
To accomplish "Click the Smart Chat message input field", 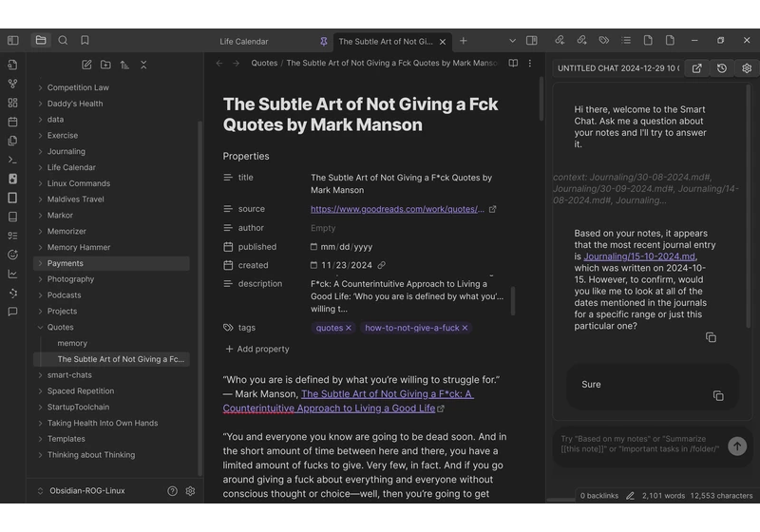I will (x=639, y=444).
